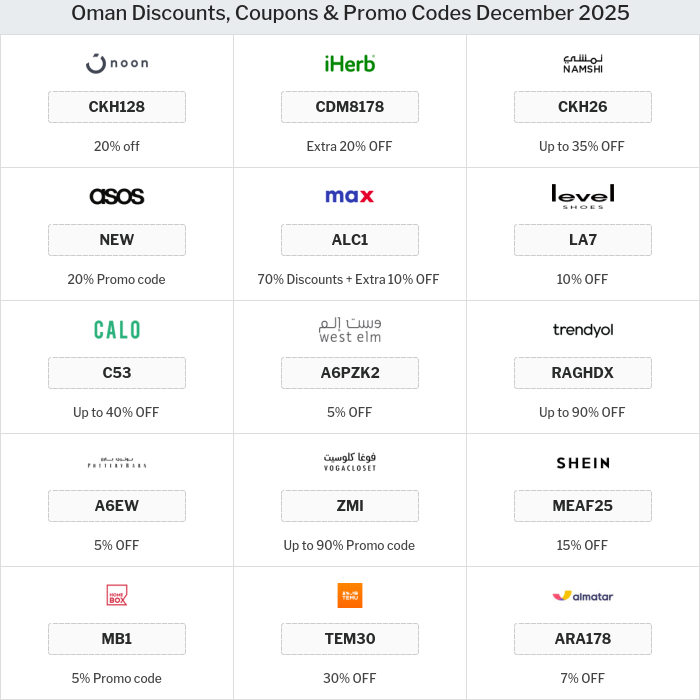700x700 pixels.
Task: Reveal the A6PZK2 West Elm code
Action: 350,373
